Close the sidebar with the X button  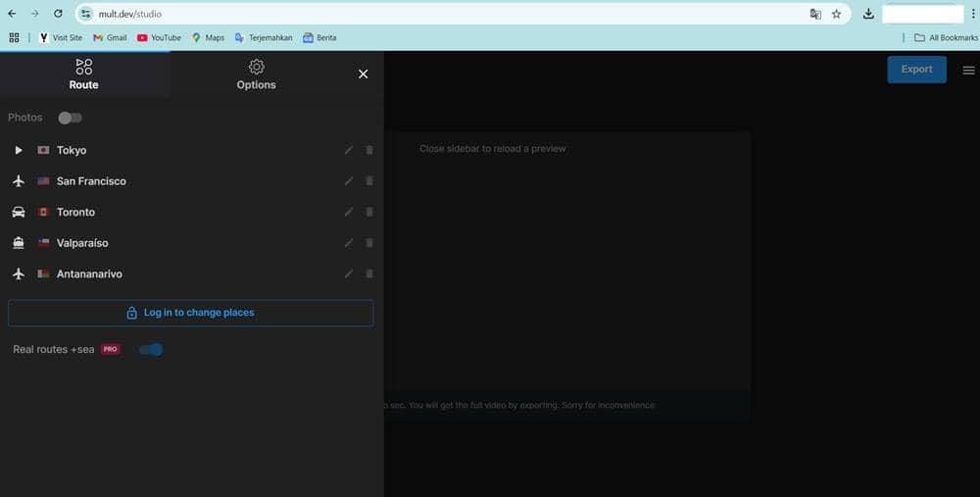[x=364, y=75]
